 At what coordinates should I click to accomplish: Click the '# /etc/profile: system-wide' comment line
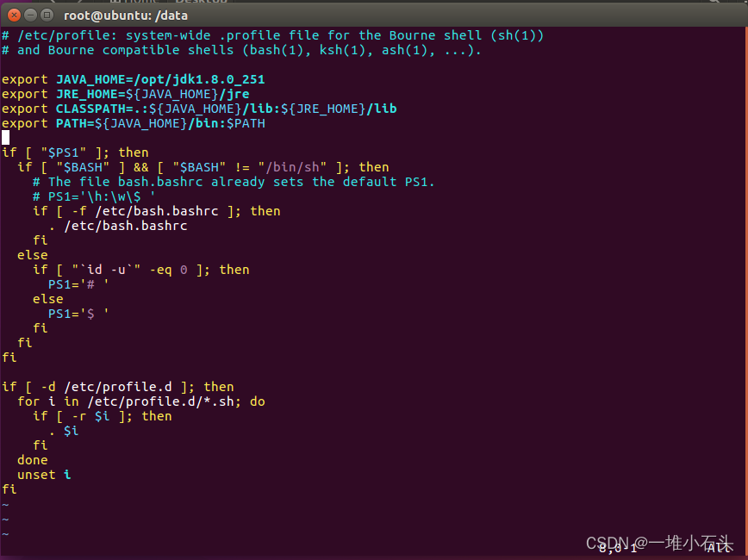pyautogui.click(x=272, y=35)
